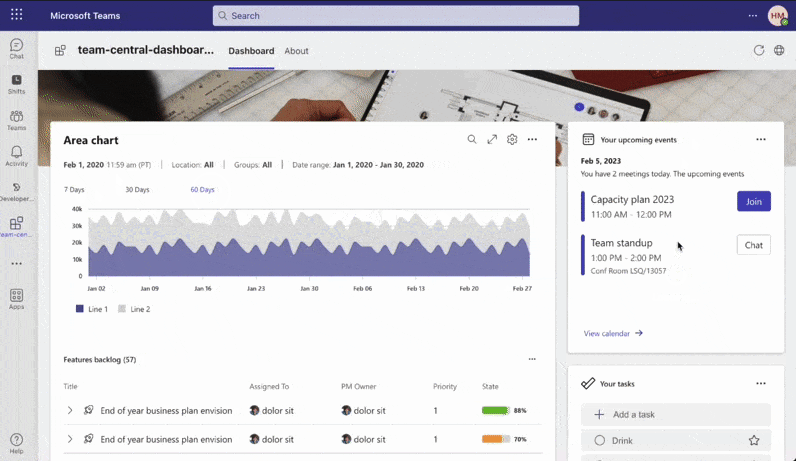796x461 pixels.
Task: Click the checkmark icon beside Your tasks
Action: tap(588, 383)
